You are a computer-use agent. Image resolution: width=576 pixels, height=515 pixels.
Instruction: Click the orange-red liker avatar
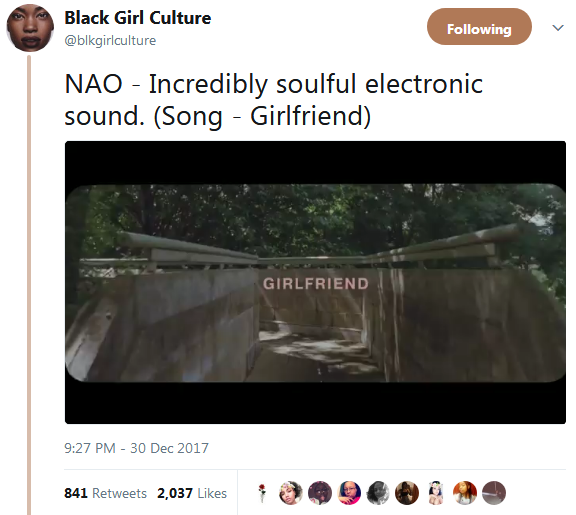(x=465, y=493)
